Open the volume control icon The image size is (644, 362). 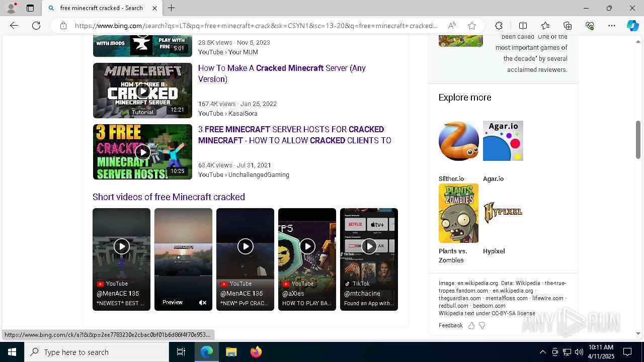pyautogui.click(x=579, y=352)
